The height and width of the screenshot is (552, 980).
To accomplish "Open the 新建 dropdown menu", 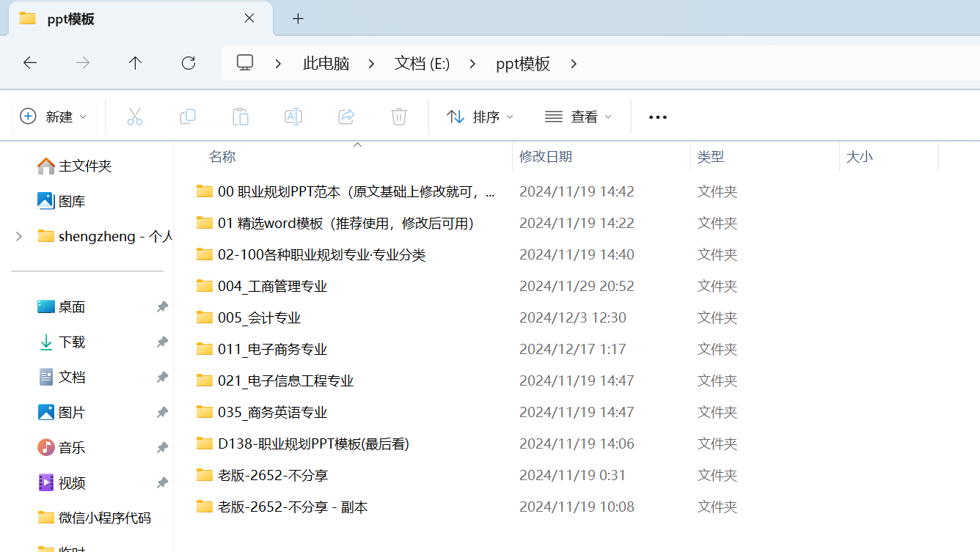I will 53,117.
